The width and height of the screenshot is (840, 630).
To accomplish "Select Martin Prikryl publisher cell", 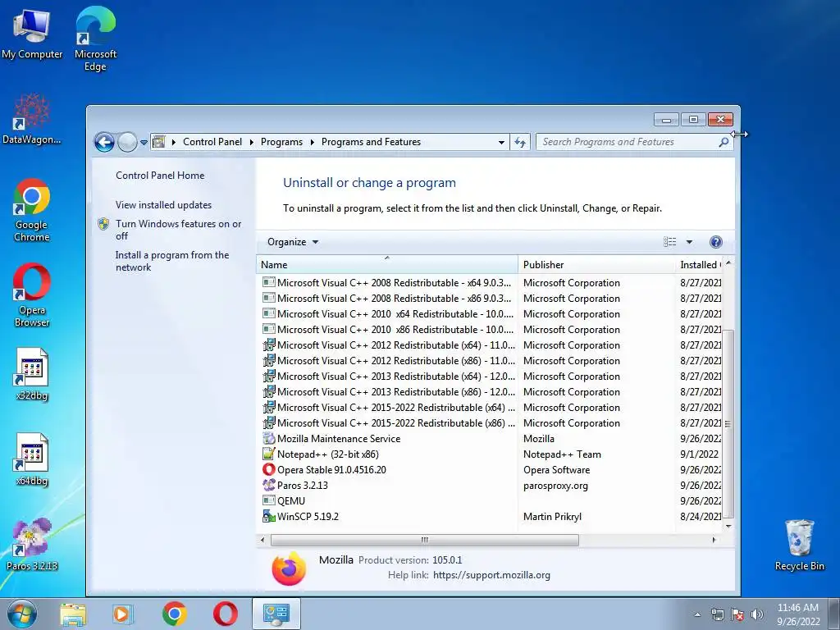I will (552, 517).
